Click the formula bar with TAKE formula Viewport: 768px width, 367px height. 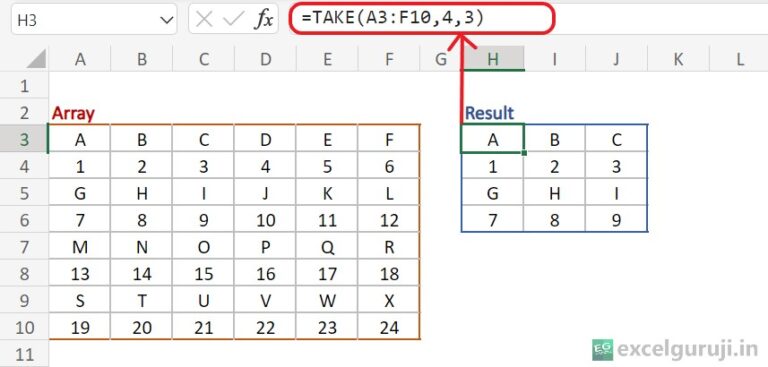coord(422,19)
